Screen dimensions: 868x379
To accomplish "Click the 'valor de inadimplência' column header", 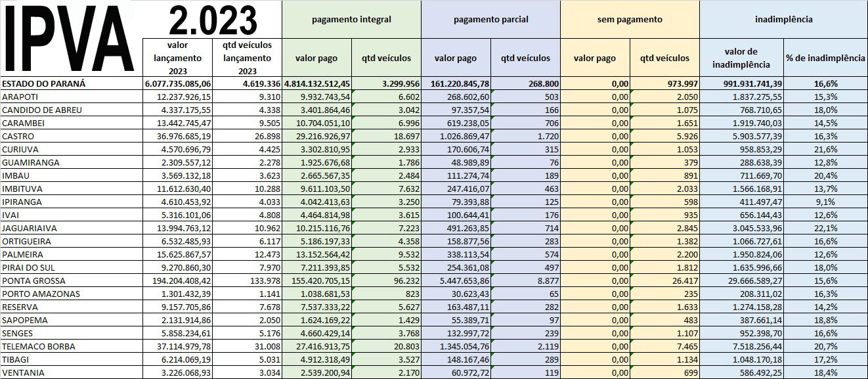I will [x=742, y=58].
